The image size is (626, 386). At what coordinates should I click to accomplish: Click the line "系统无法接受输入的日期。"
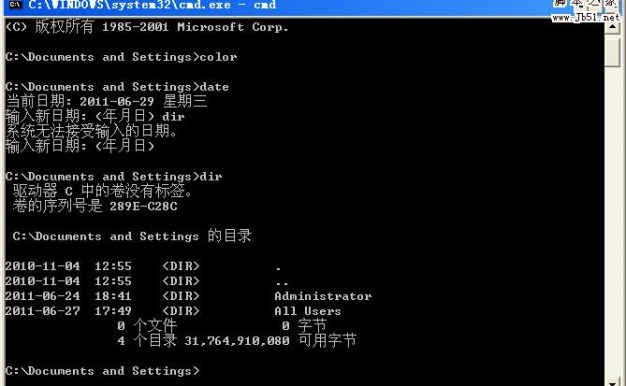[x=91, y=131]
